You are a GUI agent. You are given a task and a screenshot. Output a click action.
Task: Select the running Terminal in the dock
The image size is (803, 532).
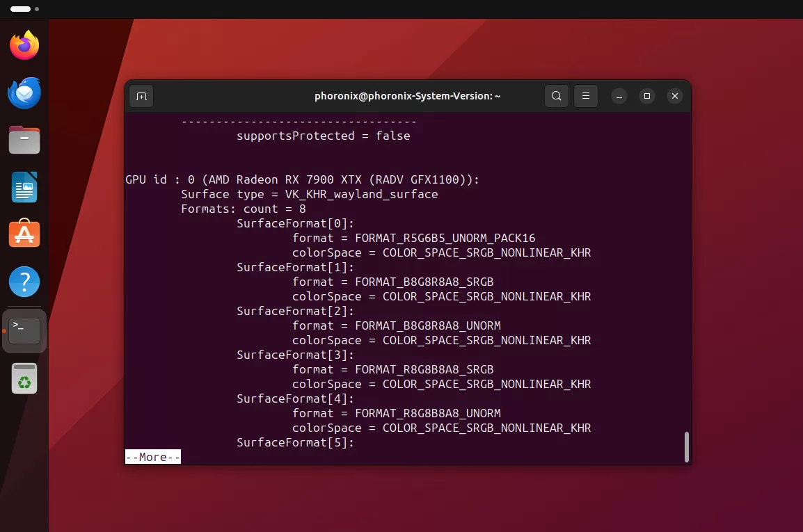24,331
